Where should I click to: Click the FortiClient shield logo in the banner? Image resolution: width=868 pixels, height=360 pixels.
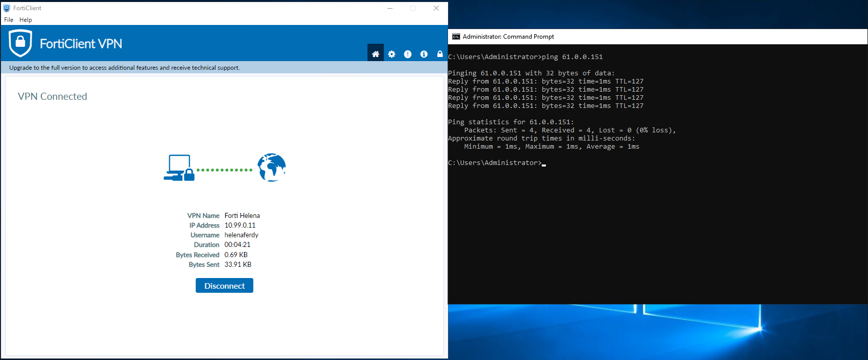(20, 43)
